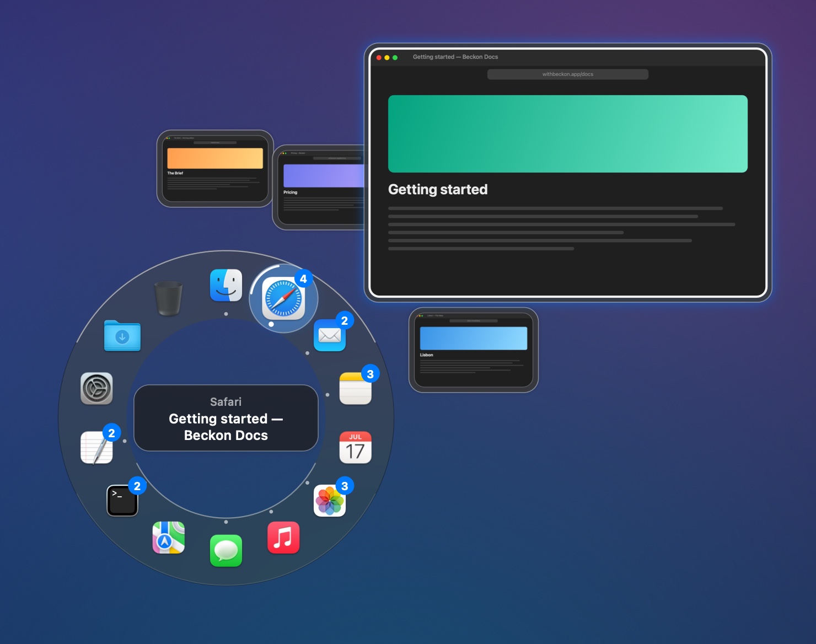The width and height of the screenshot is (816, 644).
Task: Close the Beckon Docs preview window
Action: coord(379,57)
